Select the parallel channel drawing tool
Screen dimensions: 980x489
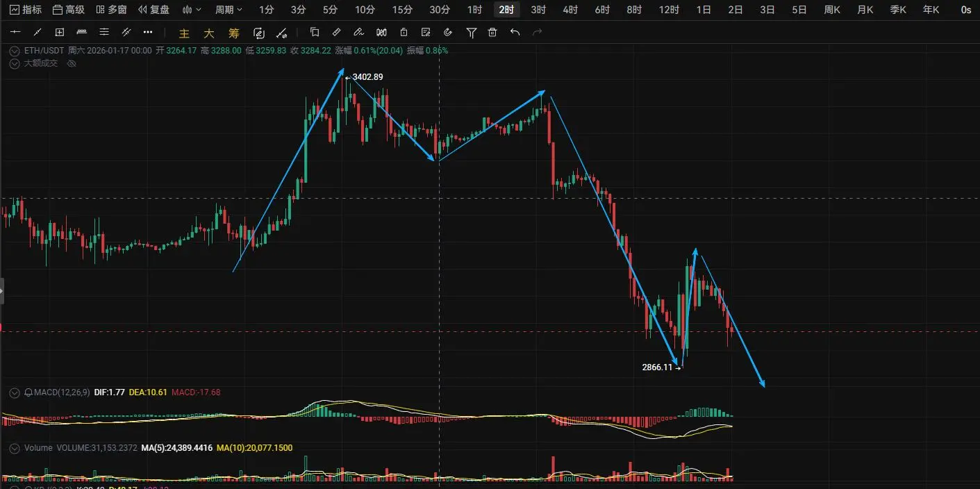(126, 33)
